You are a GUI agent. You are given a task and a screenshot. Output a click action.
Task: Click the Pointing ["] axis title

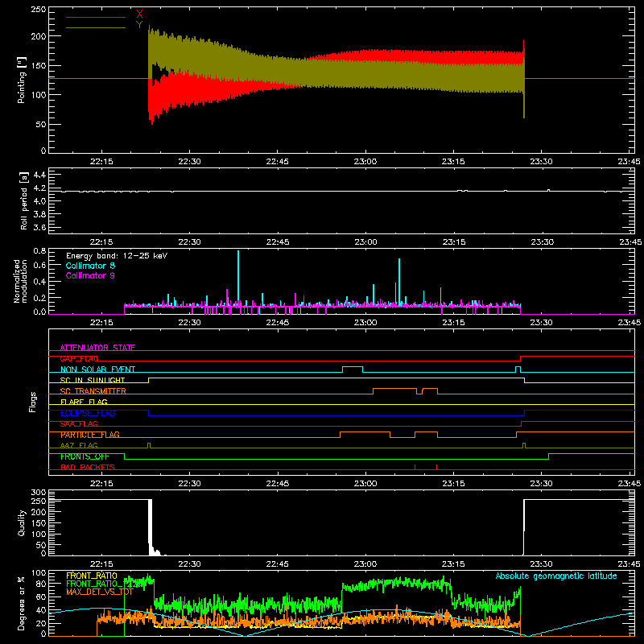coord(22,80)
